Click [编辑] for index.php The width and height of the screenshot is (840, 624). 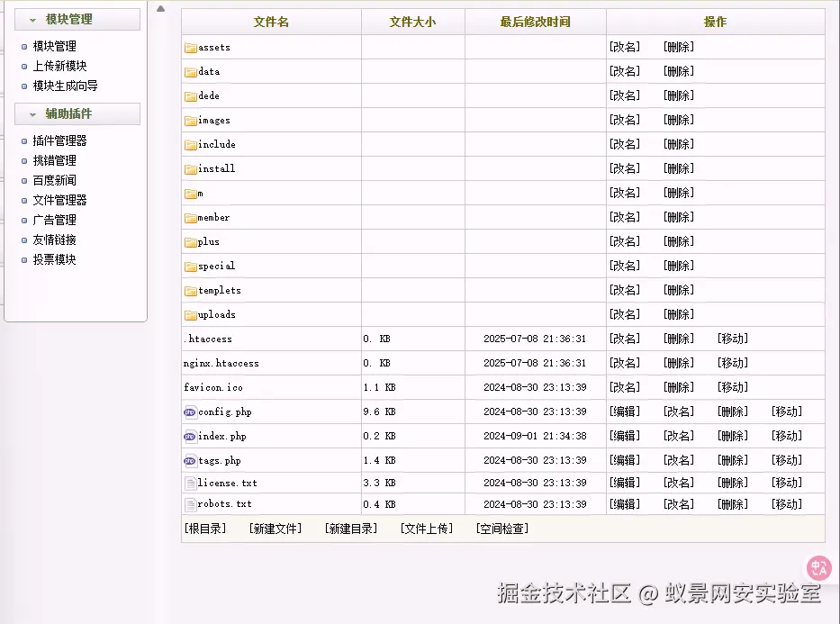pos(625,436)
